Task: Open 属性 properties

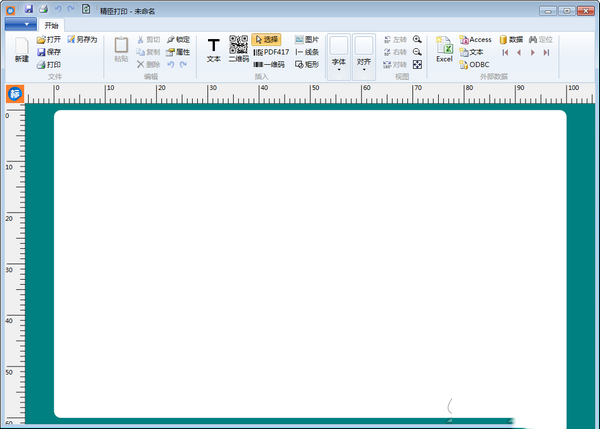Action: pyautogui.click(x=178, y=52)
